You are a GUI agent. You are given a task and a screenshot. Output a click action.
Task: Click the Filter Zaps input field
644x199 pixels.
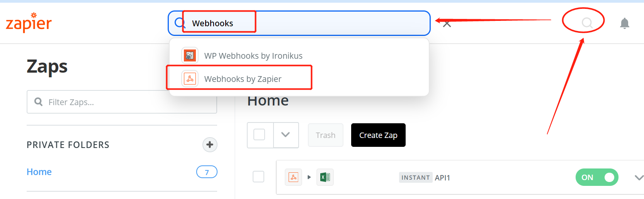pos(122,102)
